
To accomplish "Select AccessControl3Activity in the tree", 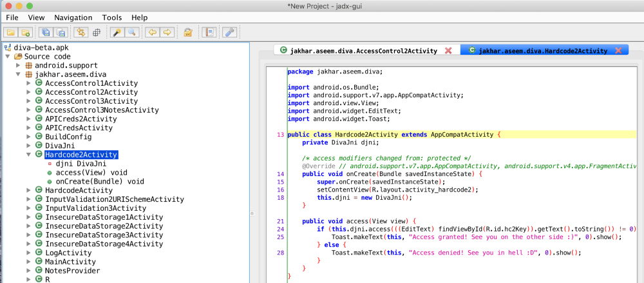I will 91,101.
